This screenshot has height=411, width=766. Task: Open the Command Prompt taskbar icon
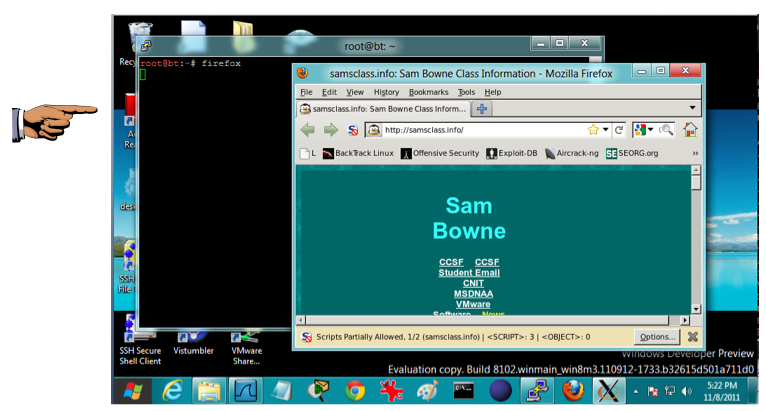[463, 390]
